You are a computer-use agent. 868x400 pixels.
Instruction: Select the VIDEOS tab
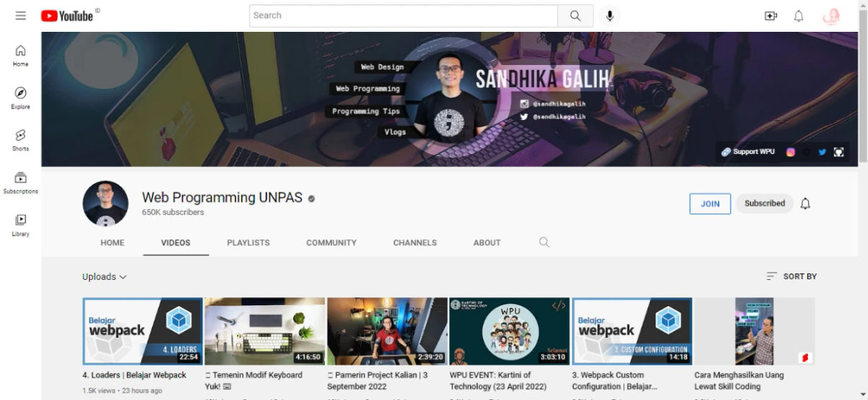click(176, 243)
